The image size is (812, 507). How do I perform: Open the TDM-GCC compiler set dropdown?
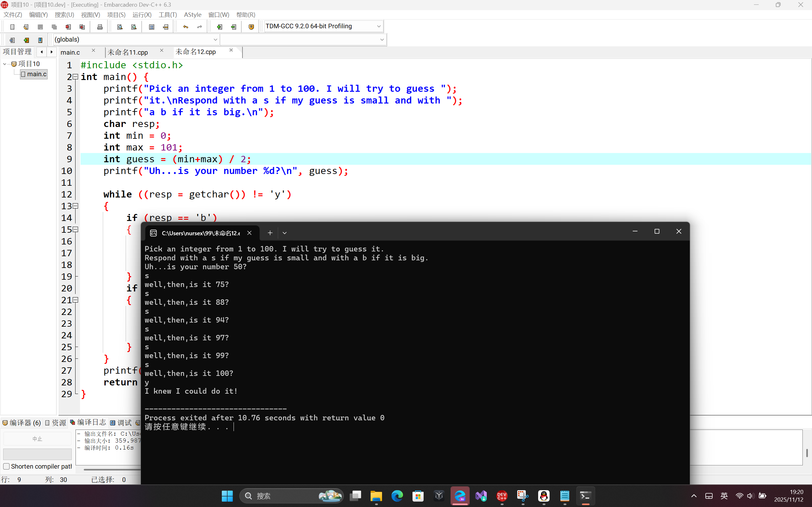point(379,26)
